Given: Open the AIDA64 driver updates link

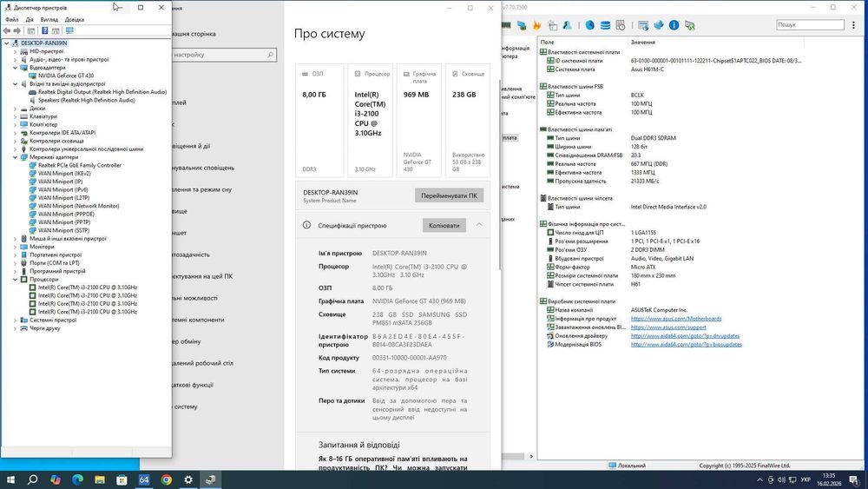Looking at the screenshot, I should pyautogui.click(x=686, y=335).
